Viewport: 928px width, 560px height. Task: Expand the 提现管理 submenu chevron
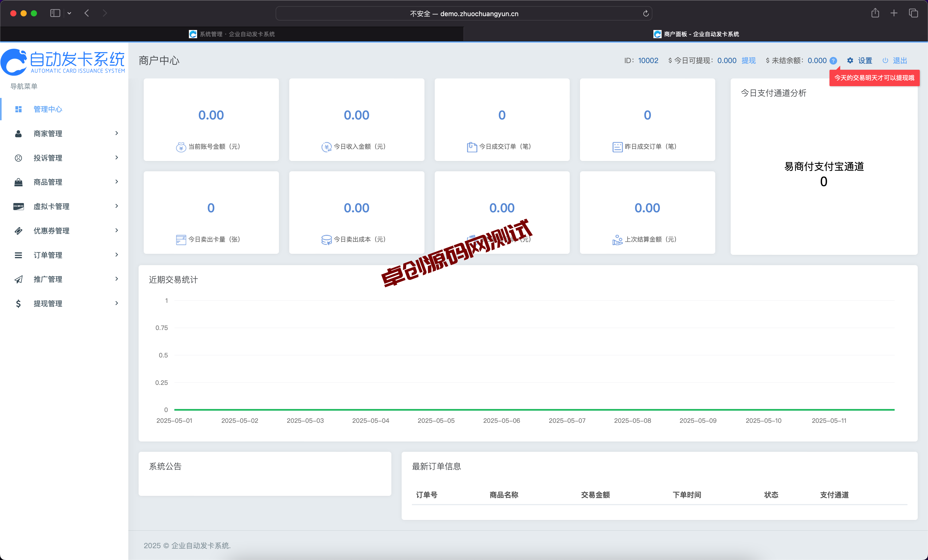click(117, 303)
